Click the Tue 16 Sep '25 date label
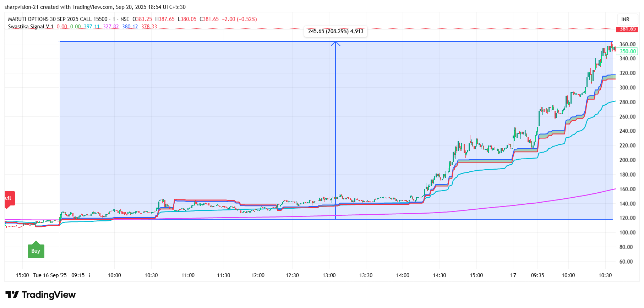Screen dimensions: 644x308 click(50, 275)
